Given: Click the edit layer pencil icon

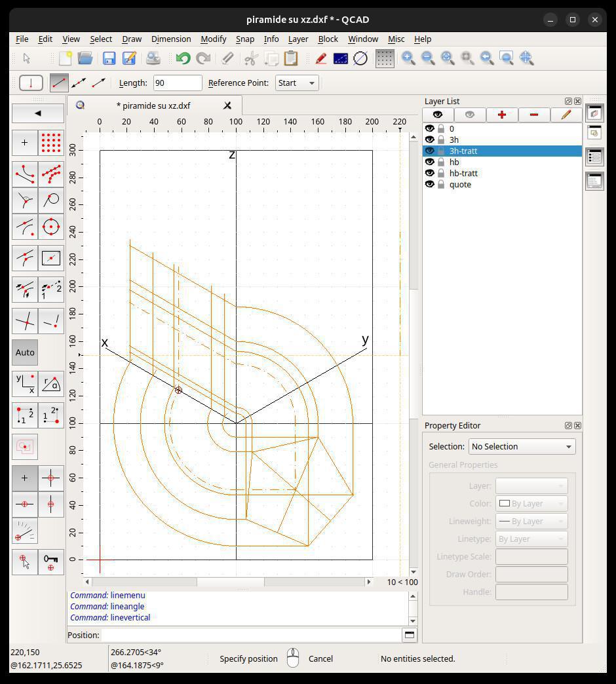Looking at the screenshot, I should [566, 115].
